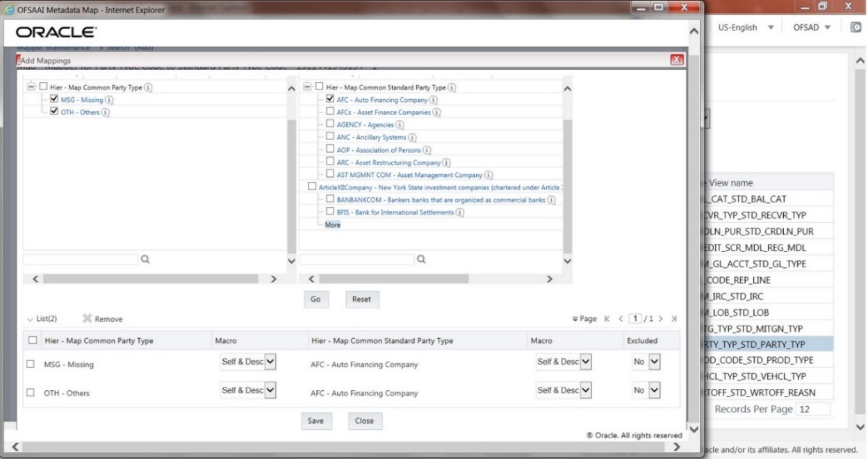Open the Excluded dropdown for the OTH - Others row
868x459 pixels.
(646, 390)
